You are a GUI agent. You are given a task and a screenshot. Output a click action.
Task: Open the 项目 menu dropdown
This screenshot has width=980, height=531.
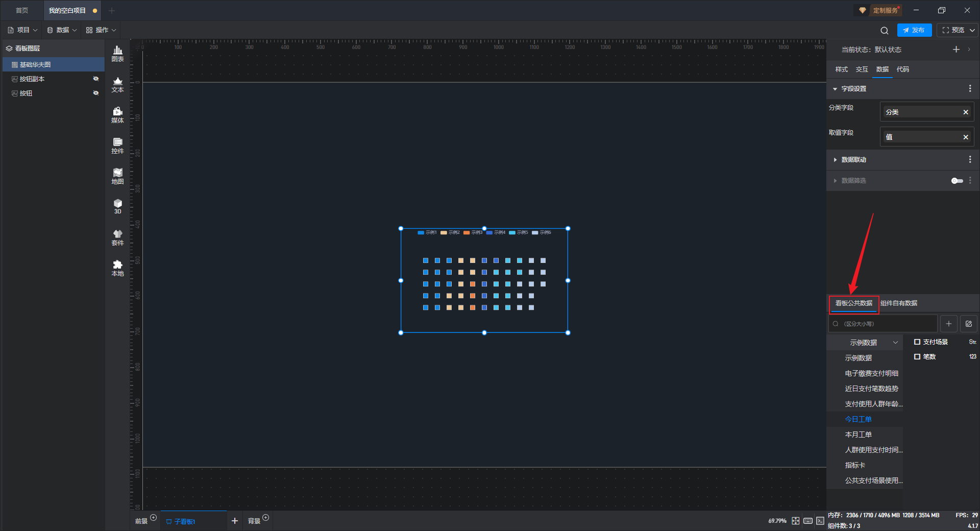coord(23,30)
